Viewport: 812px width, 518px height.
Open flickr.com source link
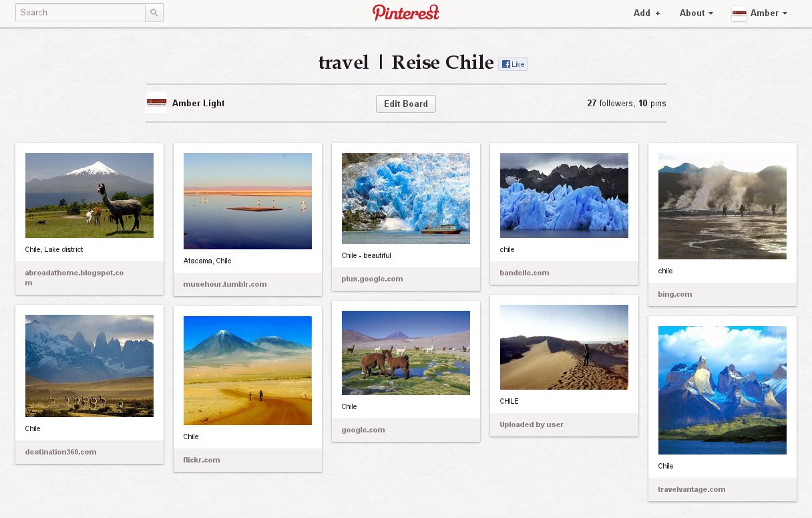pyautogui.click(x=202, y=460)
